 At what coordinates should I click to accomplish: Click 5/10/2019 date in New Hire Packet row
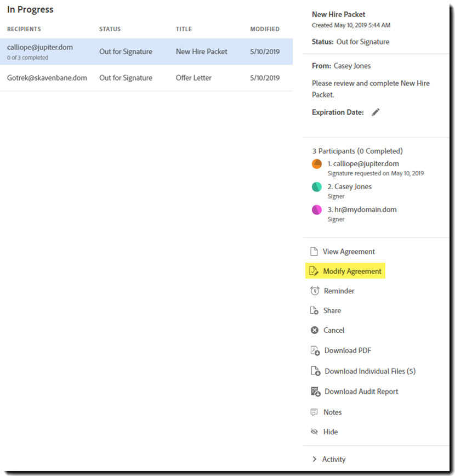[x=265, y=52]
